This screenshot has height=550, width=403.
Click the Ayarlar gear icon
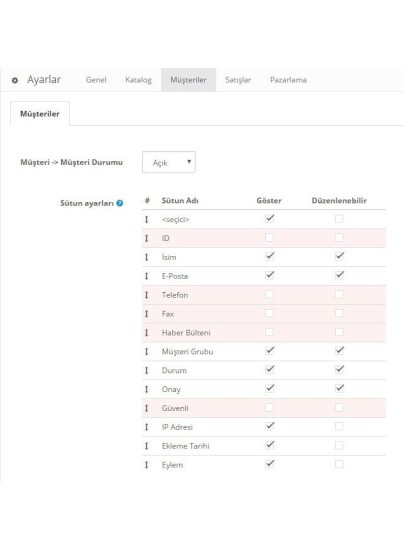(x=15, y=80)
